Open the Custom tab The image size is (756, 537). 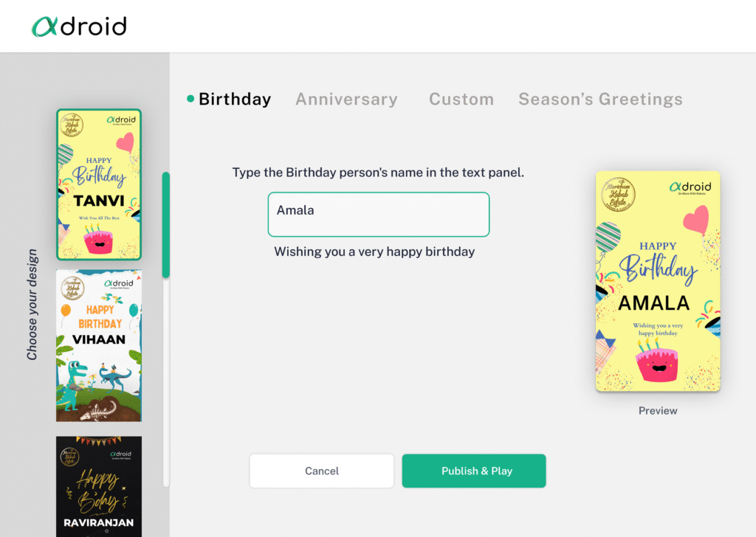pyautogui.click(x=461, y=99)
